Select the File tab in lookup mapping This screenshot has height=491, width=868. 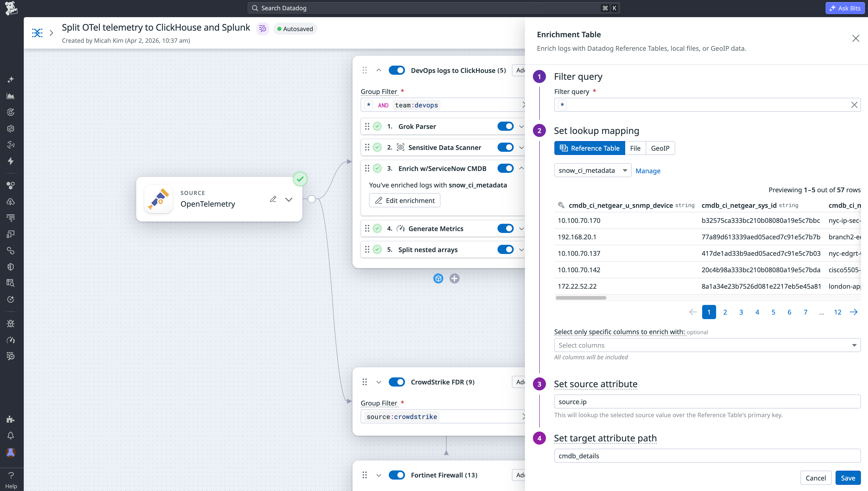[635, 148]
